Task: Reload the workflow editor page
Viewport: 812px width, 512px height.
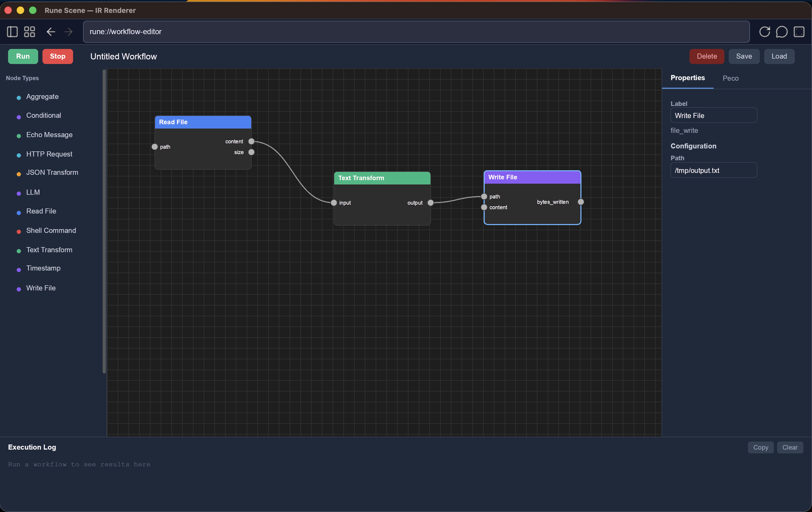Action: tap(765, 31)
